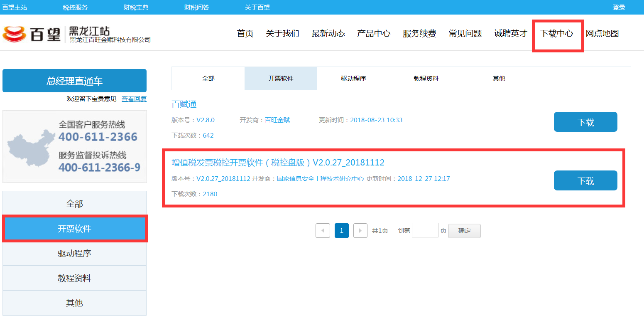Switch to the 教程资料 top tab
The width and height of the screenshot is (644, 316).
point(426,78)
